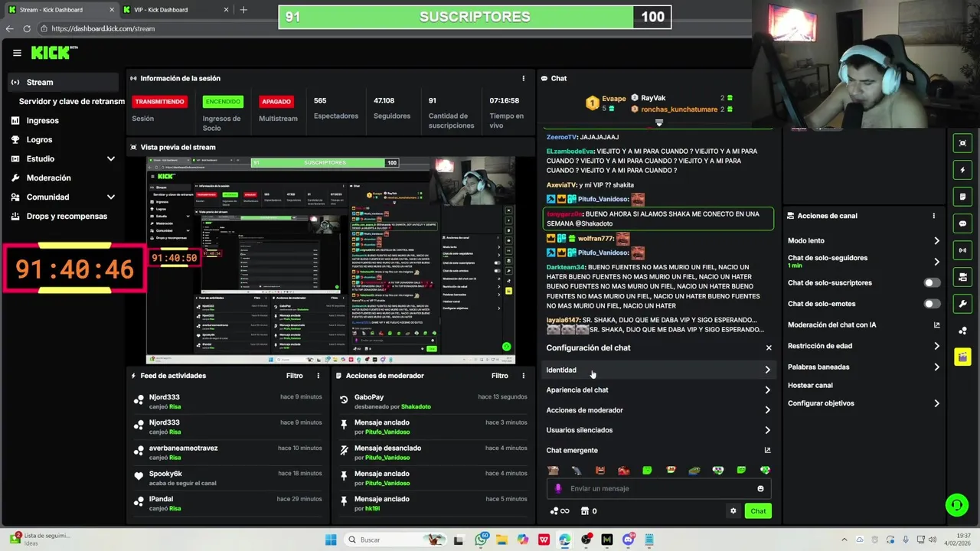Click the purple microphone icon in message box
The image size is (980, 551).
pos(558,488)
